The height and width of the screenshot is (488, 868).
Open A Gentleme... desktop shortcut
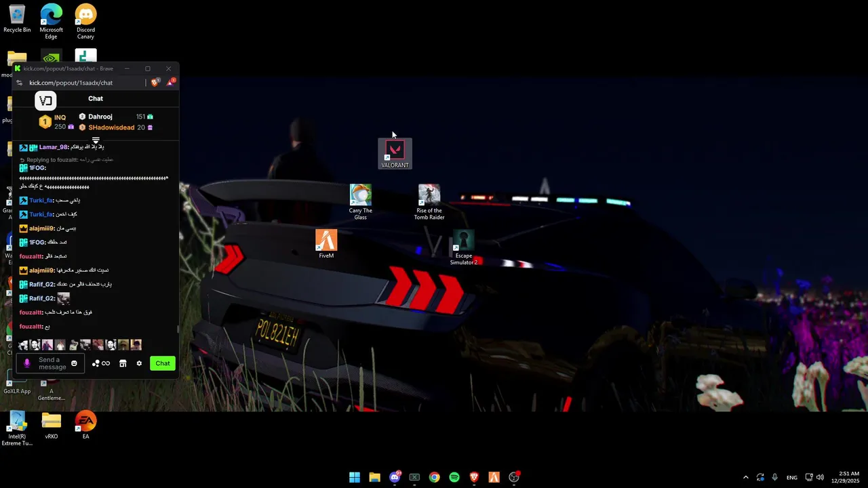pos(51,388)
